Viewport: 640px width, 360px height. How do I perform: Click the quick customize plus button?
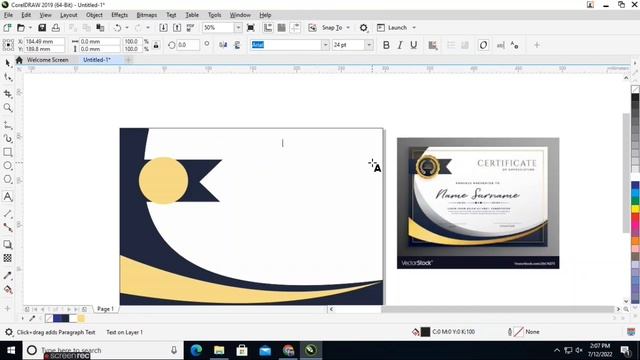click(x=537, y=45)
